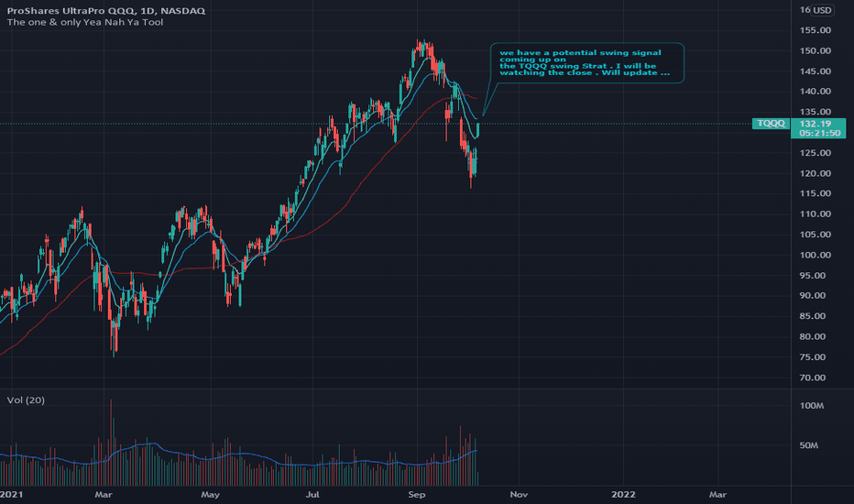854x504 pixels.
Task: Click the 70.00 price axis label
Action: click(x=812, y=378)
